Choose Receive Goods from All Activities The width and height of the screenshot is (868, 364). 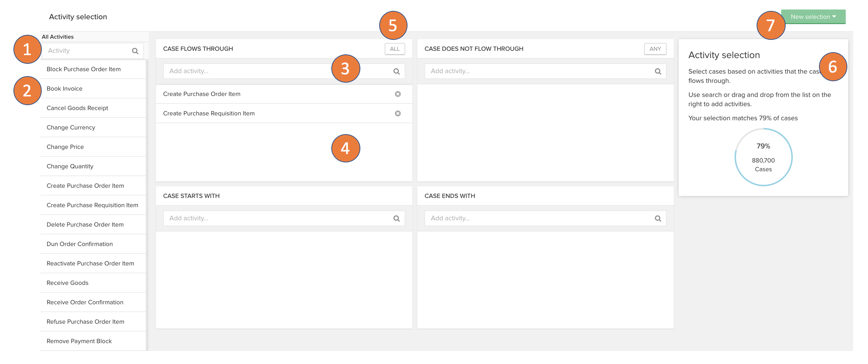click(67, 283)
